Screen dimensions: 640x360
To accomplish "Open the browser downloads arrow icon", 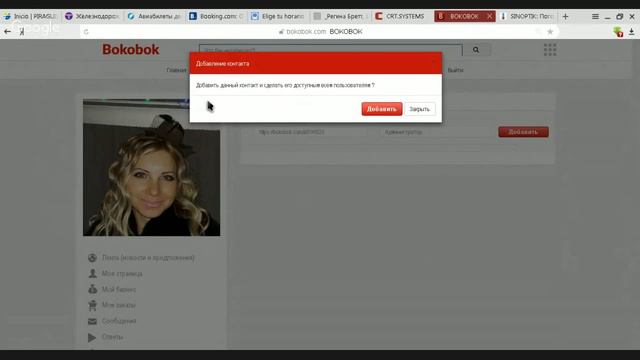I will click(x=631, y=32).
